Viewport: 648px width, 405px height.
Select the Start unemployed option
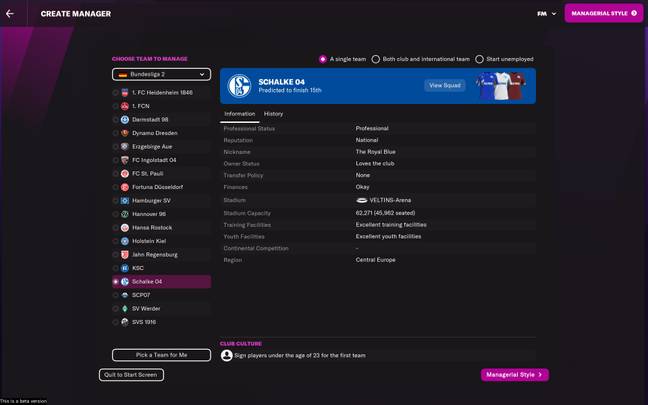[504, 59]
